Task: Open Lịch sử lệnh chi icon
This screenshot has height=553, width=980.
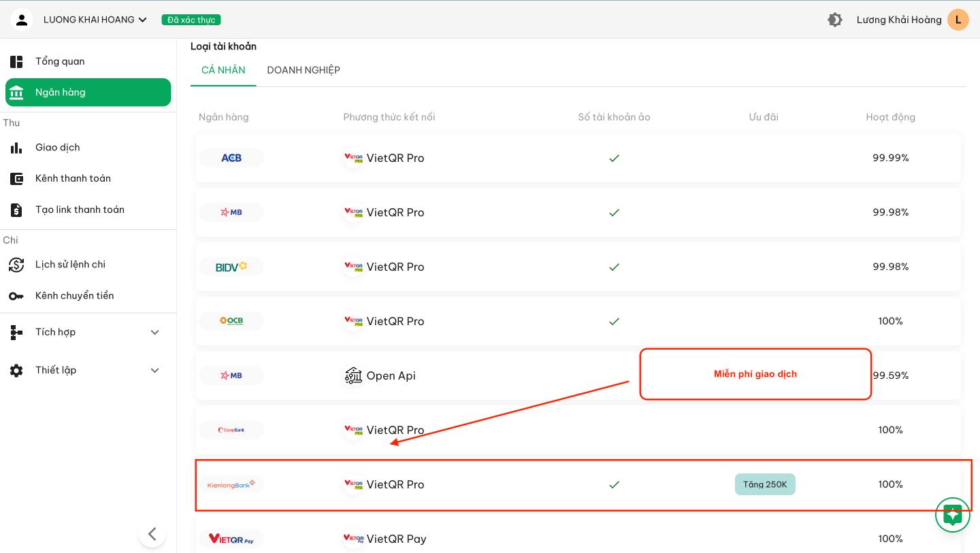Action: [16, 265]
